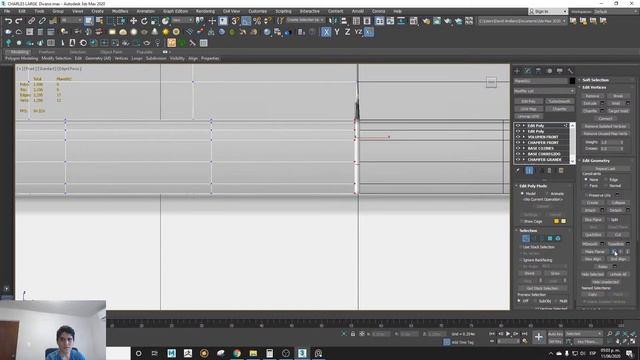Switch to the Object Paint ribbon tab
The image size is (640, 360).
[x=111, y=52]
